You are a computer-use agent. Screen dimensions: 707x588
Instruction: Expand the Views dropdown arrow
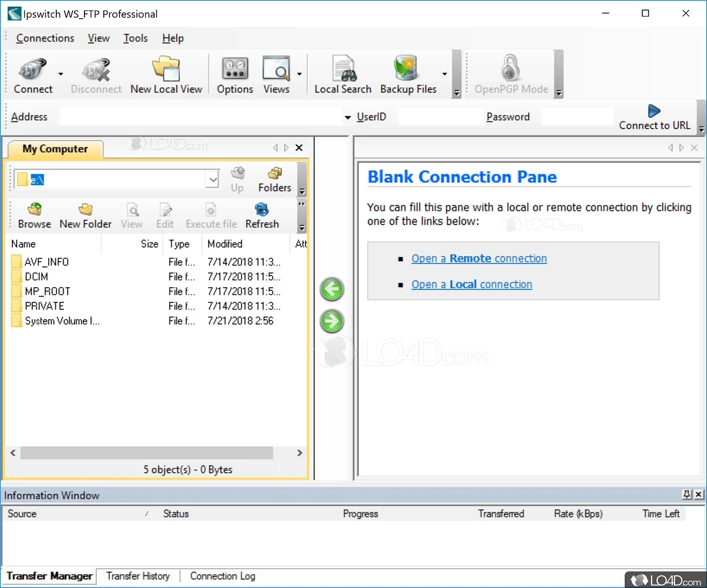click(x=299, y=74)
